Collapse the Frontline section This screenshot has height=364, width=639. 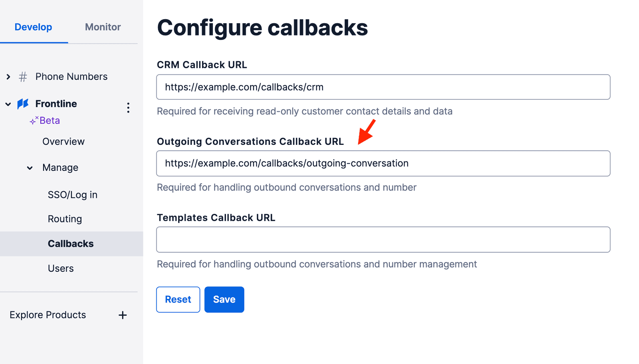tap(8, 104)
